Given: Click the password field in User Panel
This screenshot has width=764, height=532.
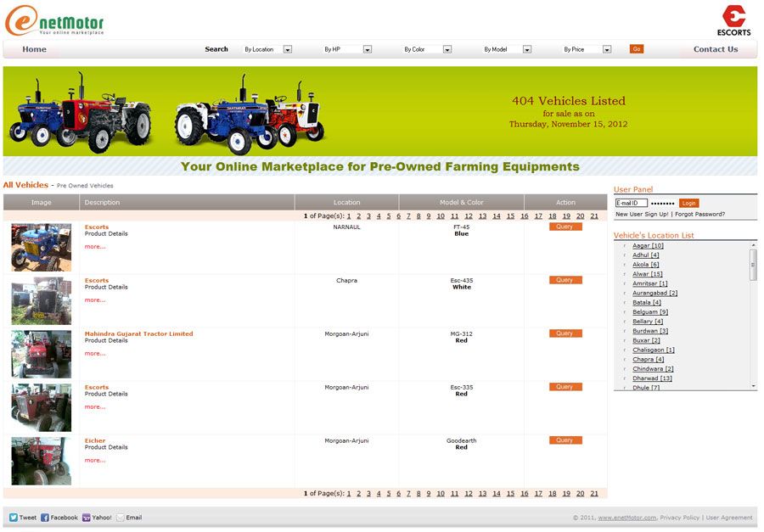Looking at the screenshot, I should (x=663, y=203).
